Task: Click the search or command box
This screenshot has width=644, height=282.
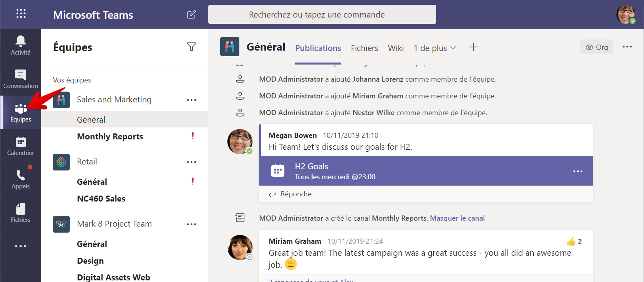Action: click(322, 14)
